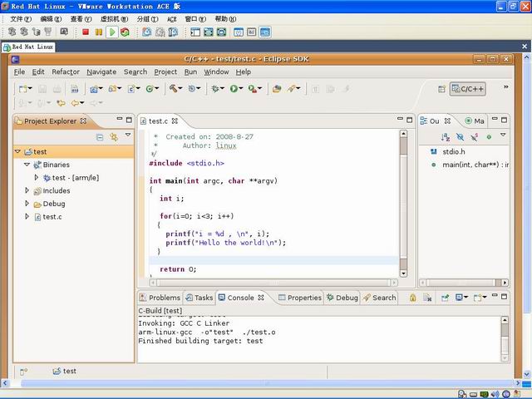
Task: Switch to the Search tab
Action: [380, 298]
